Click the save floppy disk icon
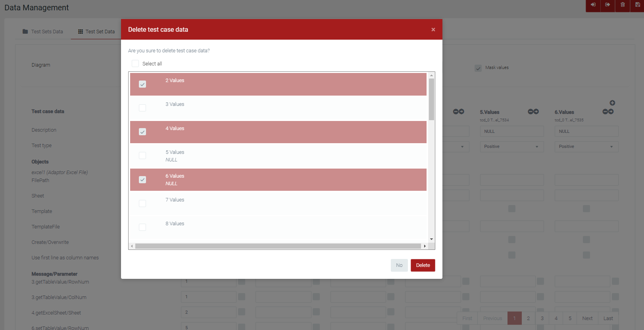Image resolution: width=644 pixels, height=330 pixels. tap(638, 5)
